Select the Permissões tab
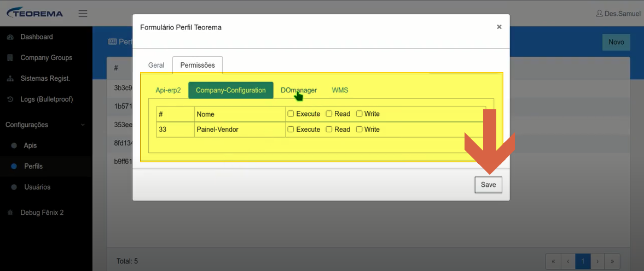This screenshot has height=271, width=644. pos(198,65)
